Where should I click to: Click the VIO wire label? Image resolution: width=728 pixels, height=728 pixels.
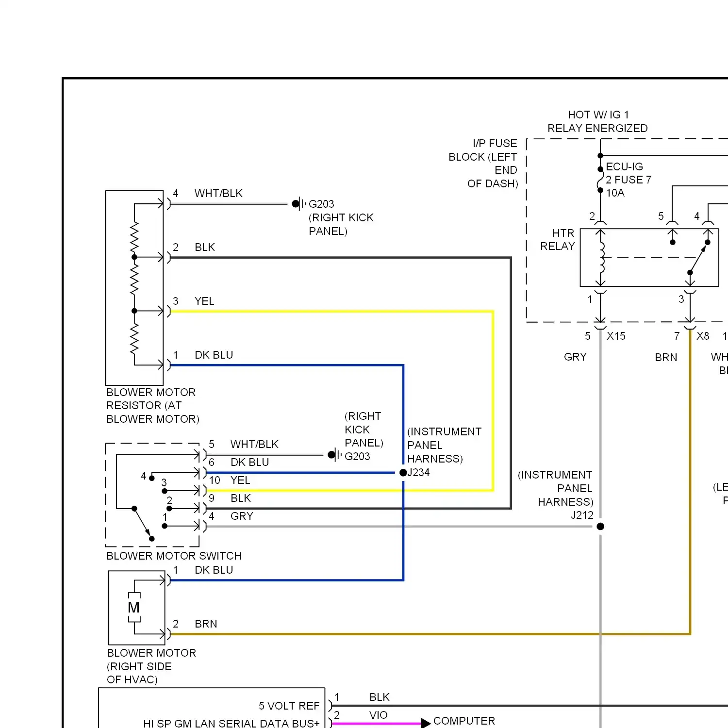point(378,715)
